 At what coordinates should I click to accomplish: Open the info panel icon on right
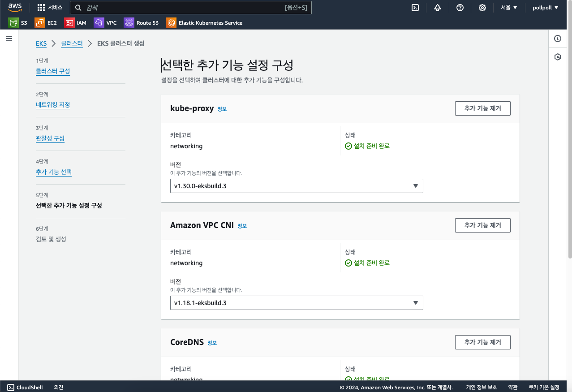pyautogui.click(x=558, y=39)
